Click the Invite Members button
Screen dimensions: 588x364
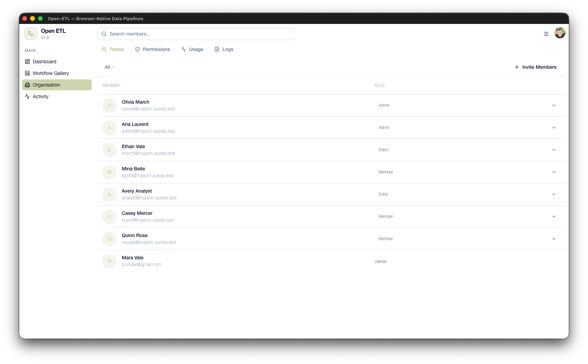[x=535, y=67]
